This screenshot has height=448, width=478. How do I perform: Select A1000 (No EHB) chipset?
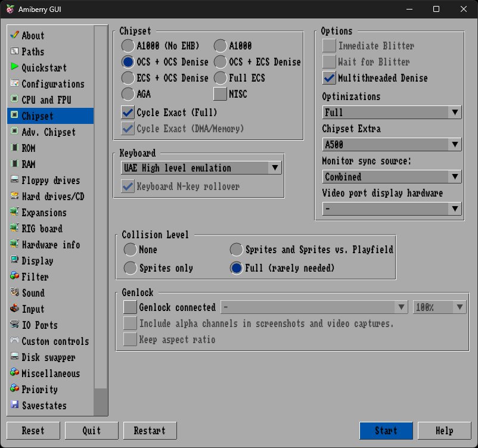pos(160,46)
